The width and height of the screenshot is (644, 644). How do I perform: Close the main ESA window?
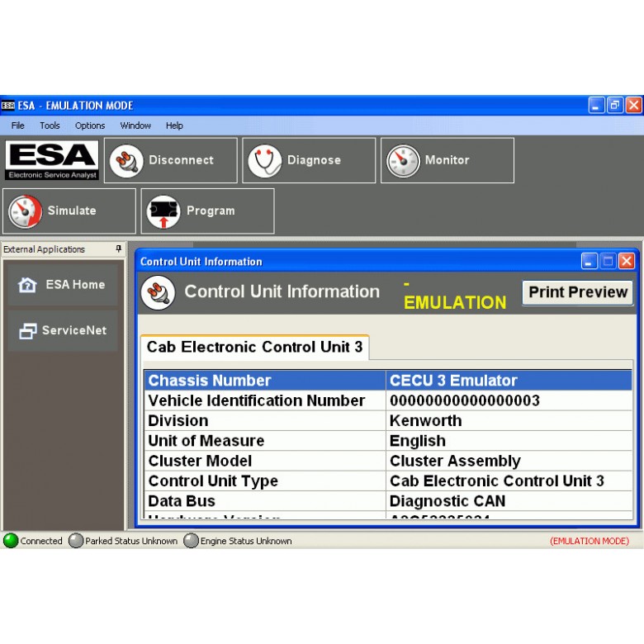[x=633, y=105]
